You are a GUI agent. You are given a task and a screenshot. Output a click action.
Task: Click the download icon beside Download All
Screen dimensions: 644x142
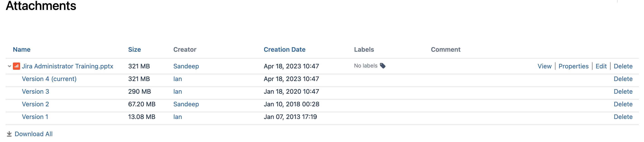(x=9, y=134)
